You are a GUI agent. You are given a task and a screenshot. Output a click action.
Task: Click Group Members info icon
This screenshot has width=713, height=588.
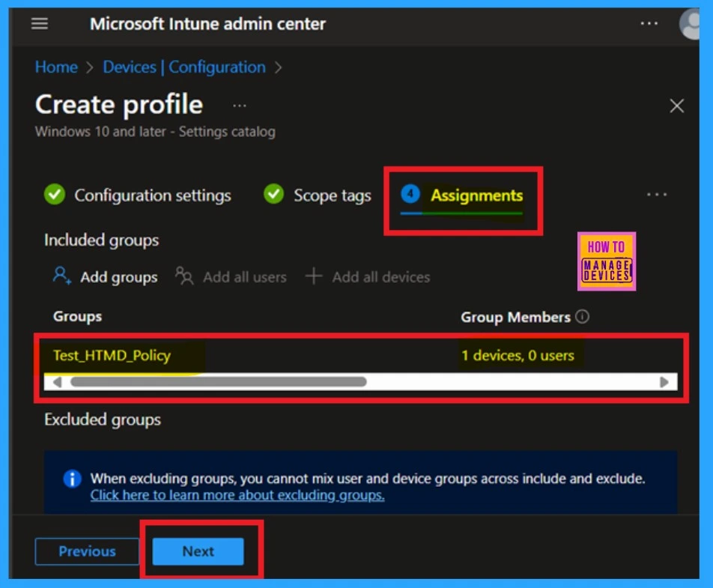[x=582, y=316]
